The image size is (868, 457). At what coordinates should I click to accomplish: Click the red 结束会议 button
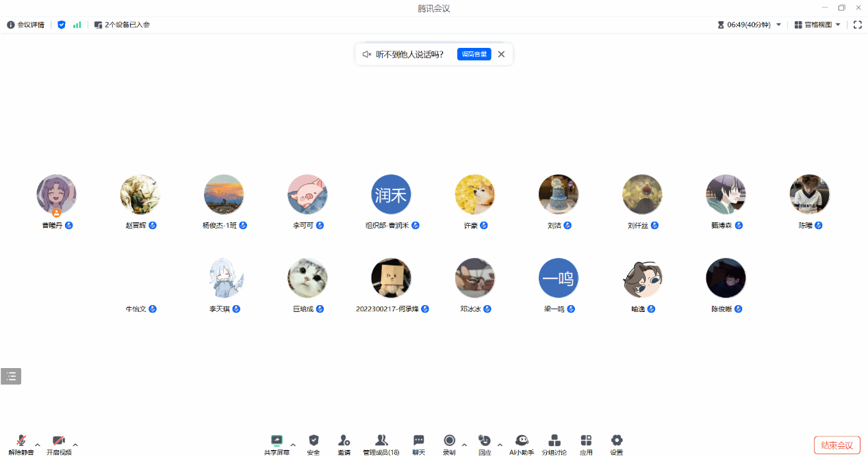[x=837, y=445]
